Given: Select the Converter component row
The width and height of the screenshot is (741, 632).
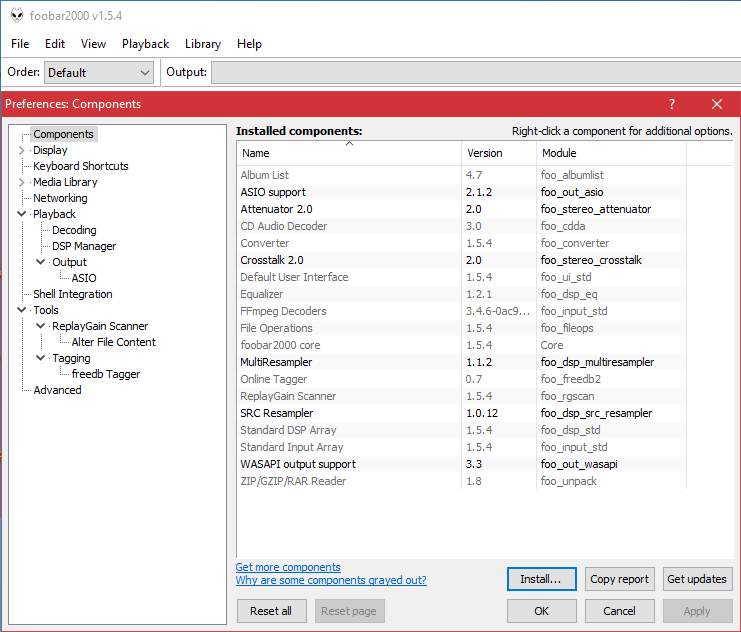Looking at the screenshot, I should pyautogui.click(x=462, y=243).
